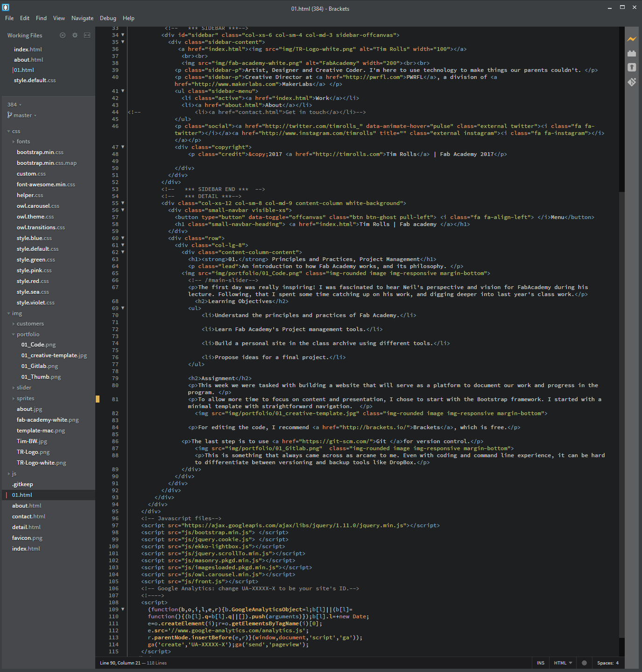Click line number 90 in gutter

point(115,476)
